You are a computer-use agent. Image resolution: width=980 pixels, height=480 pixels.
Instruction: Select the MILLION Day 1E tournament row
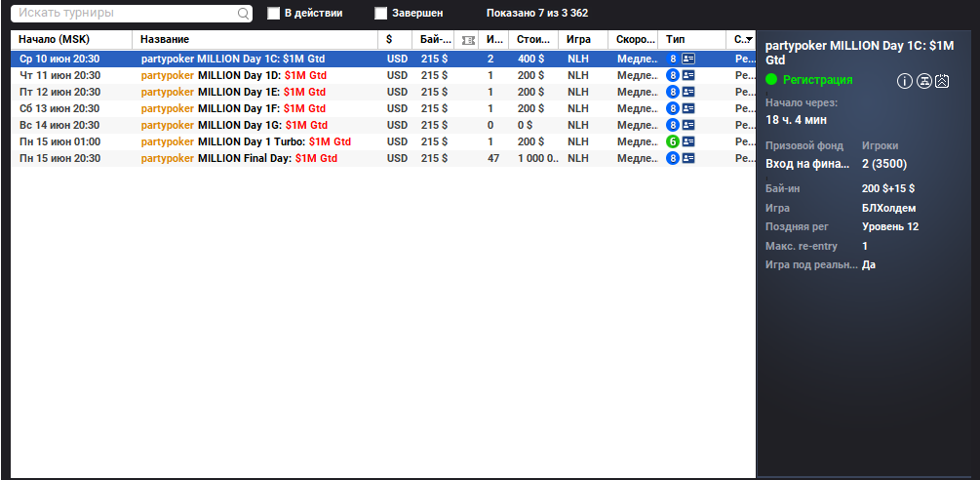[x=233, y=92]
